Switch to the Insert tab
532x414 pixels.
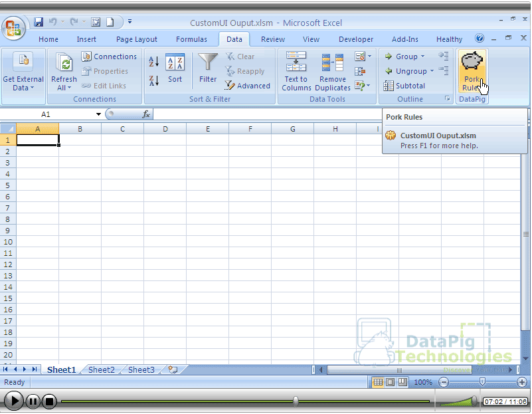click(x=86, y=39)
